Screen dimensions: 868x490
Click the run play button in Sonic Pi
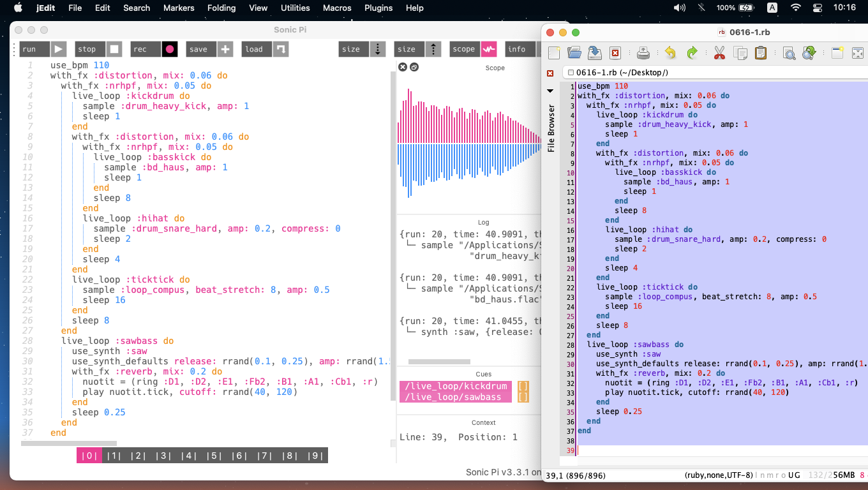[58, 49]
